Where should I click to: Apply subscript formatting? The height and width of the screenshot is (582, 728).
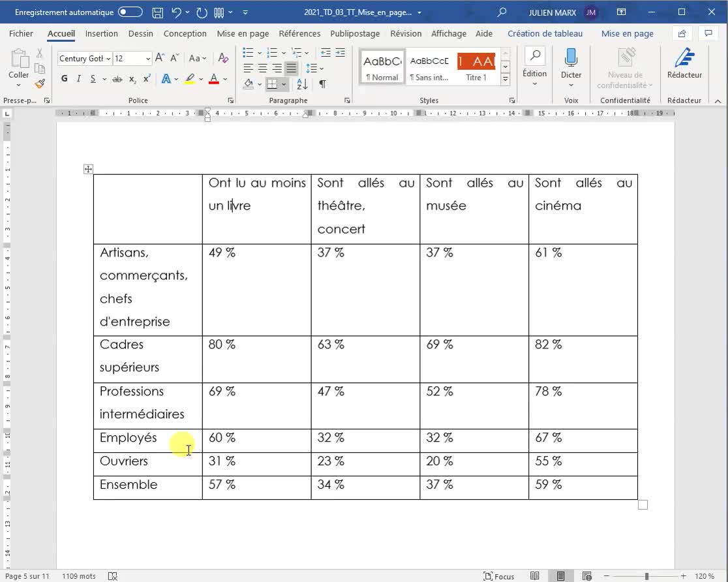[x=132, y=78]
